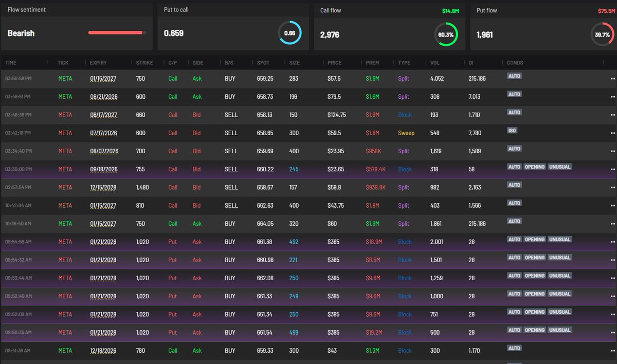Screen dimensions: 617x364
Task: Open row menu dots for 09:54:59 AM trade
Action: click(x=612, y=242)
